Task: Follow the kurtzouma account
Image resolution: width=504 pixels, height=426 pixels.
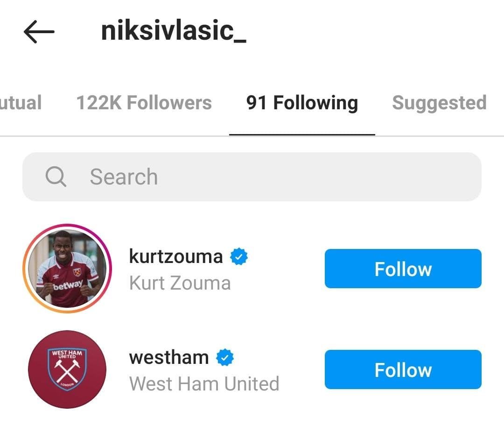Action: pyautogui.click(x=403, y=269)
